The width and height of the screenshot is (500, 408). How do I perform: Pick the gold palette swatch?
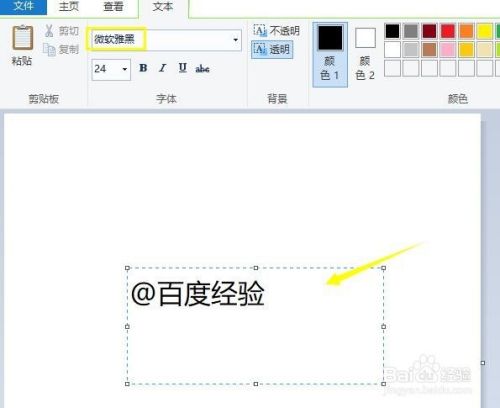point(466,50)
